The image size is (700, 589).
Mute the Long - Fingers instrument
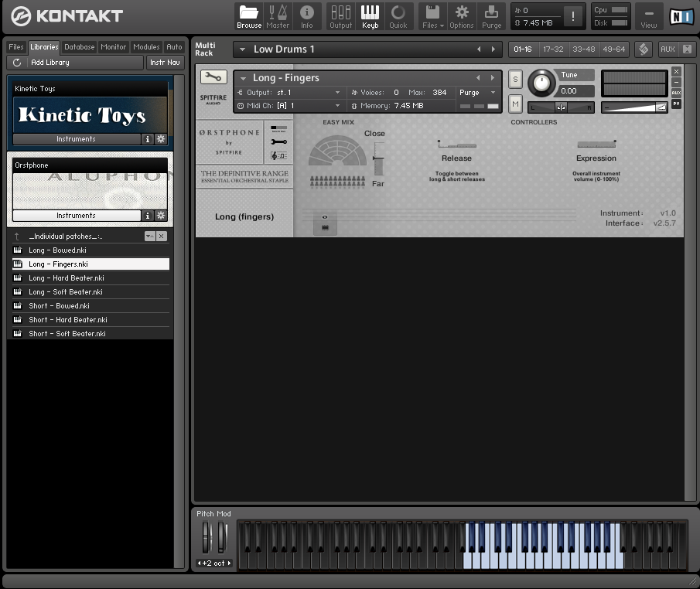pyautogui.click(x=515, y=104)
